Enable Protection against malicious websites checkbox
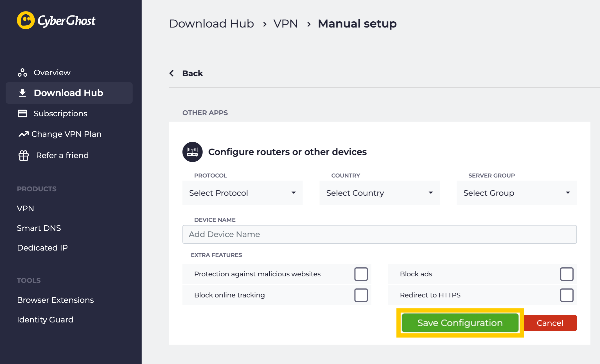 pos(361,274)
